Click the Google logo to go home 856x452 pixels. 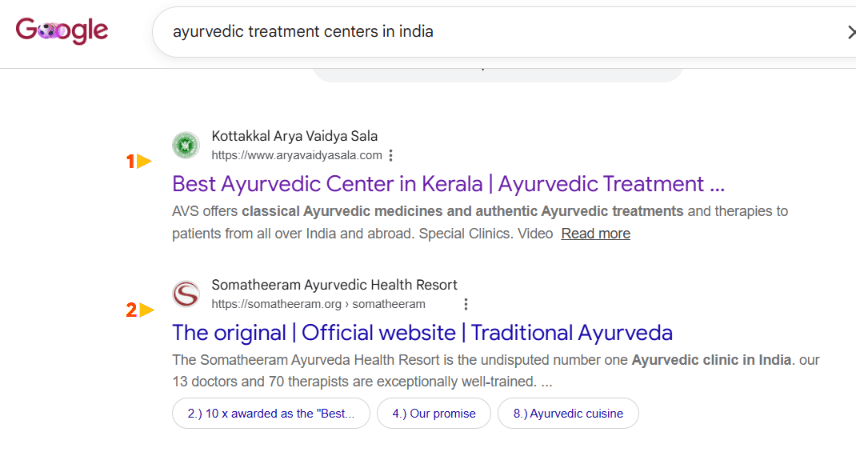point(62,31)
